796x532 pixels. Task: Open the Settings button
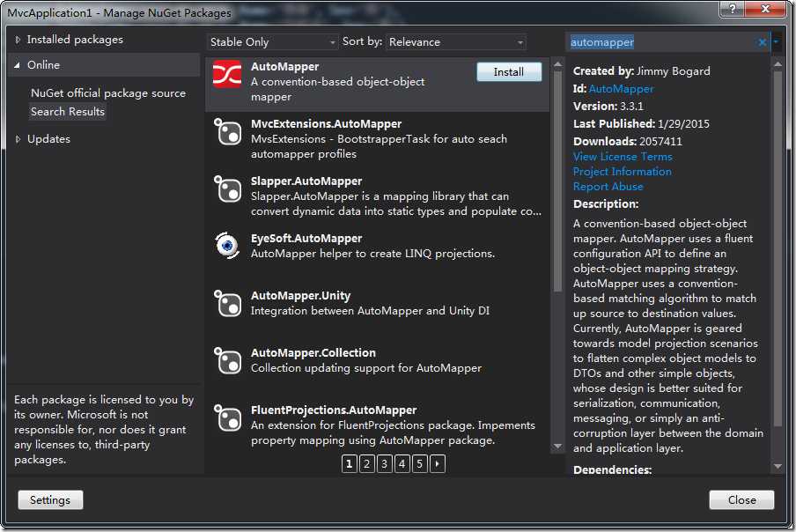pos(50,500)
